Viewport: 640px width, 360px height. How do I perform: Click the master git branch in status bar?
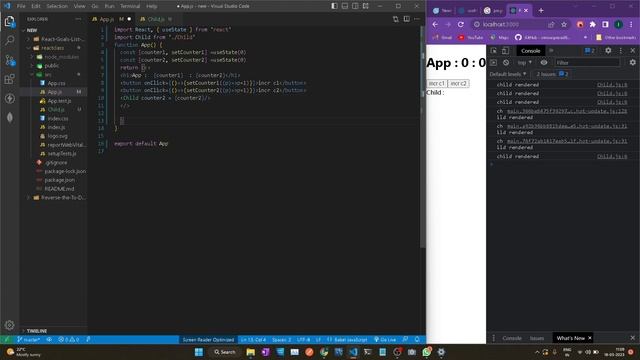(29, 340)
